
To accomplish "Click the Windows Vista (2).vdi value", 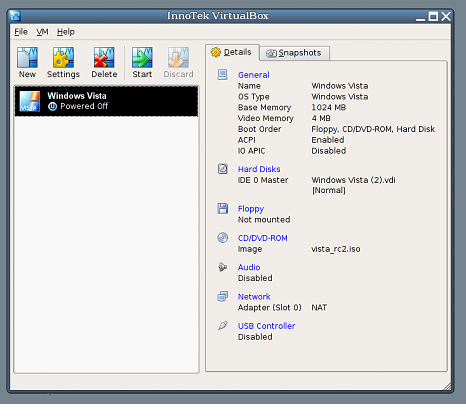I will (x=353, y=180).
